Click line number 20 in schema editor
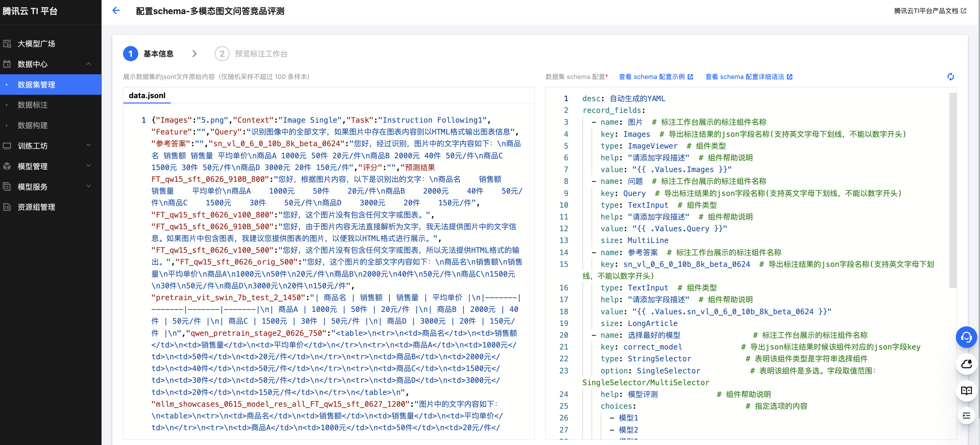This screenshot has width=980, height=445. click(x=563, y=335)
